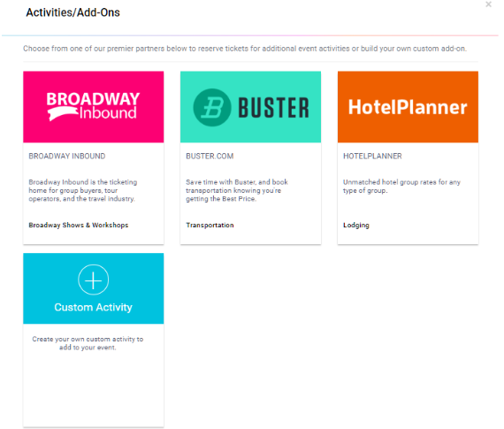Click the plus circle icon for Custom Activity

click(x=93, y=280)
